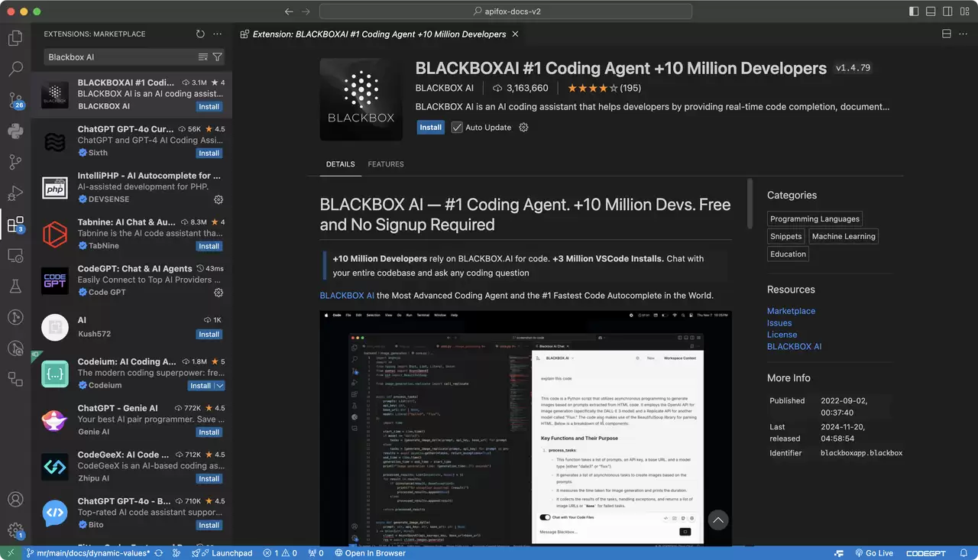Viewport: 978px width, 560px height.
Task: Open BLACKBOXAI extension settings gear
Action: pyautogui.click(x=523, y=128)
